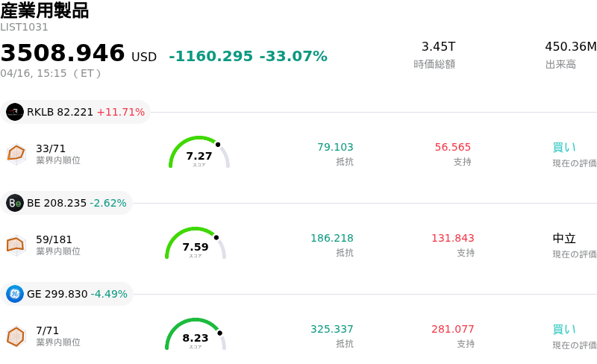Click the 出来高 450.36M figure

click(x=570, y=47)
